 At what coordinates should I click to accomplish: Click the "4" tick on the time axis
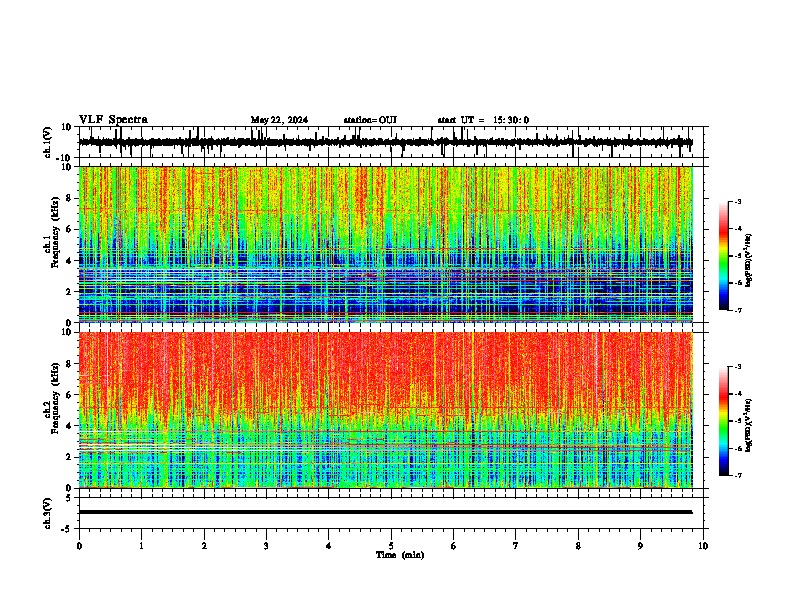coord(329,546)
